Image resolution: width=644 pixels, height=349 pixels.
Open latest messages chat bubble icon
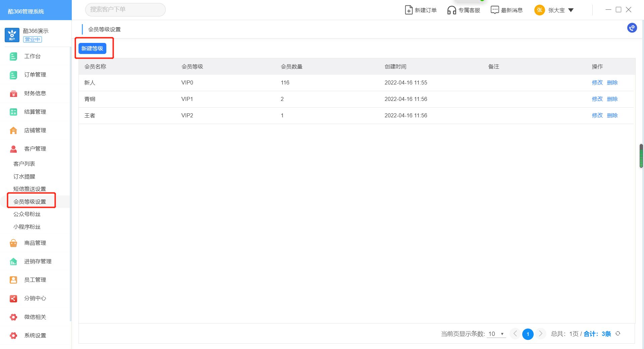coord(494,10)
